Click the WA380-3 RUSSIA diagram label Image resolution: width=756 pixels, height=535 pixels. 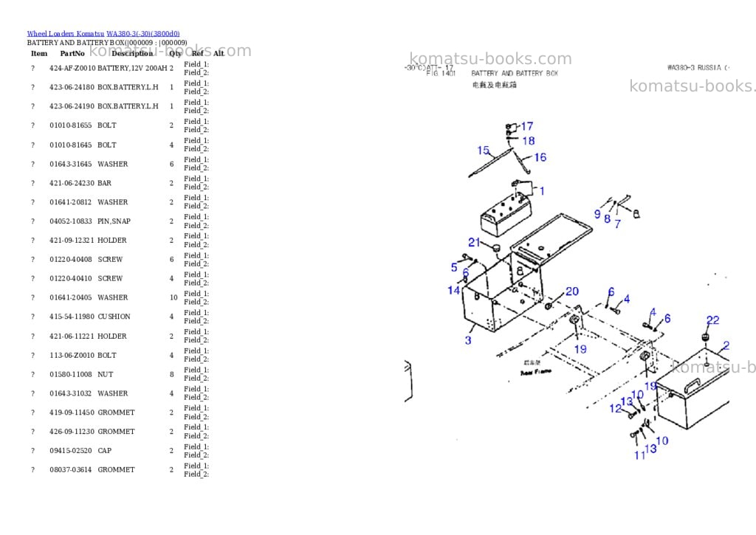click(x=698, y=68)
